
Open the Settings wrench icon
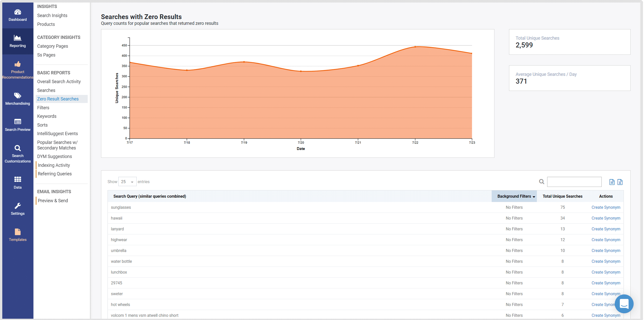pyautogui.click(x=17, y=206)
